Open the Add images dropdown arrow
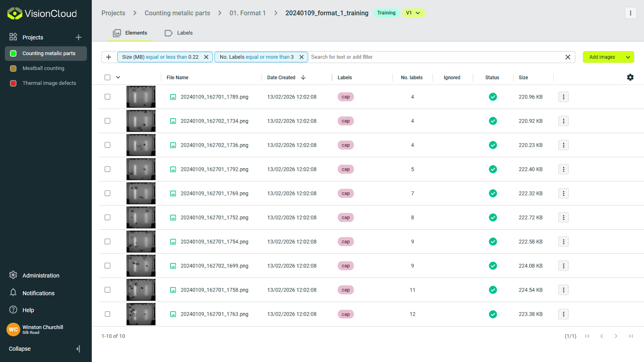Screen dimensions: 644x362 (628, 57)
